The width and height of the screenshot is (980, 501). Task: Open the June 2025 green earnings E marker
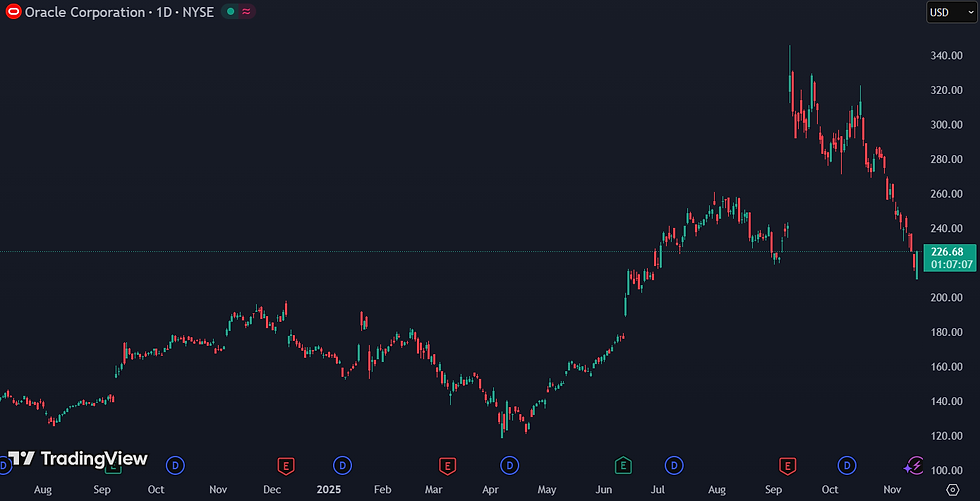[623, 465]
